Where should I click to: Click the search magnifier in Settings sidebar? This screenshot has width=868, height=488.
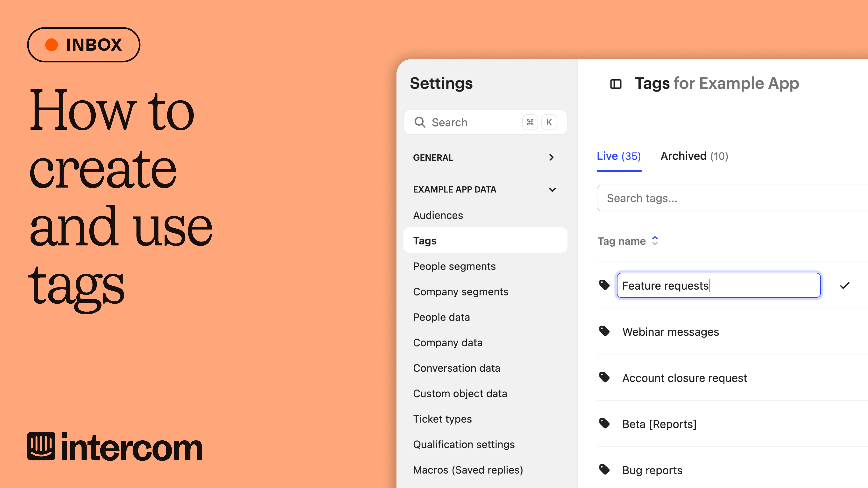coord(420,122)
